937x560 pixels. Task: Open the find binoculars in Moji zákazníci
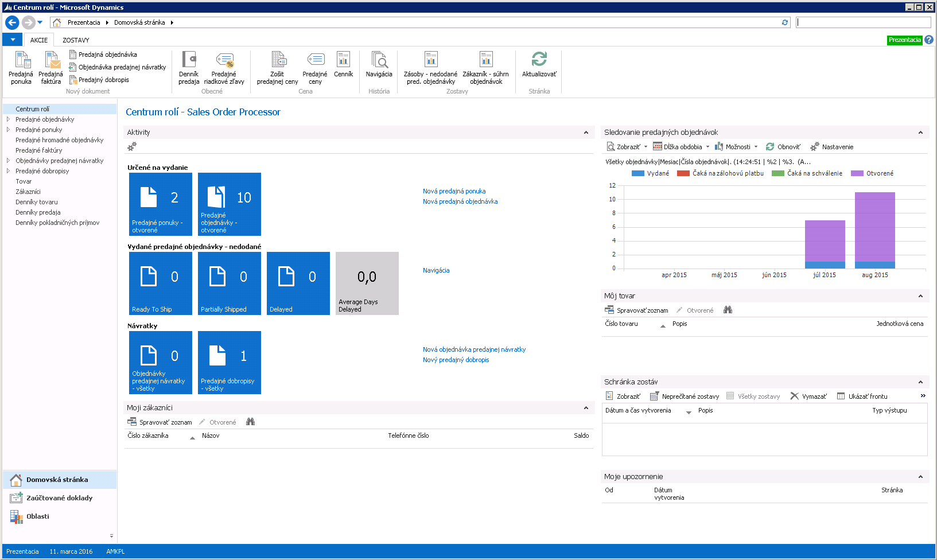[x=250, y=422]
